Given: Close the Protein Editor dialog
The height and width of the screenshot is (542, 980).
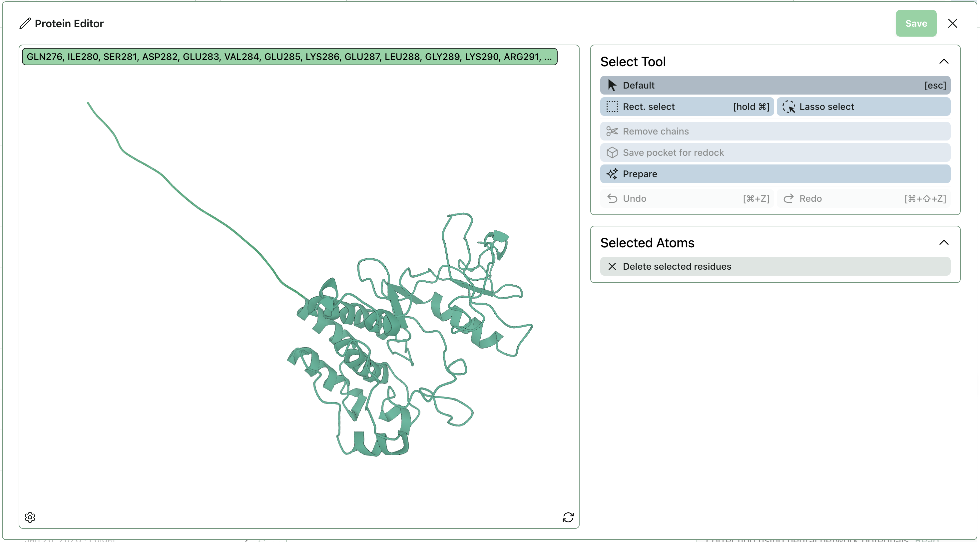Looking at the screenshot, I should tap(952, 24).
